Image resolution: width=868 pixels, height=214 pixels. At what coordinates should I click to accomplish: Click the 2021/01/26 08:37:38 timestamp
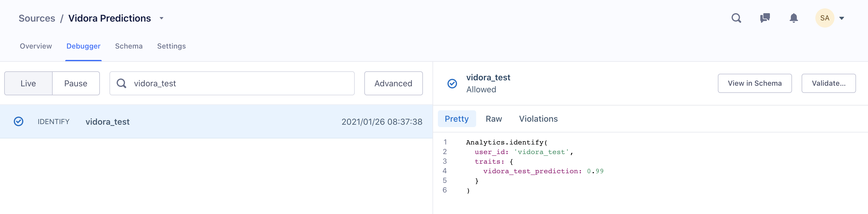coord(382,122)
